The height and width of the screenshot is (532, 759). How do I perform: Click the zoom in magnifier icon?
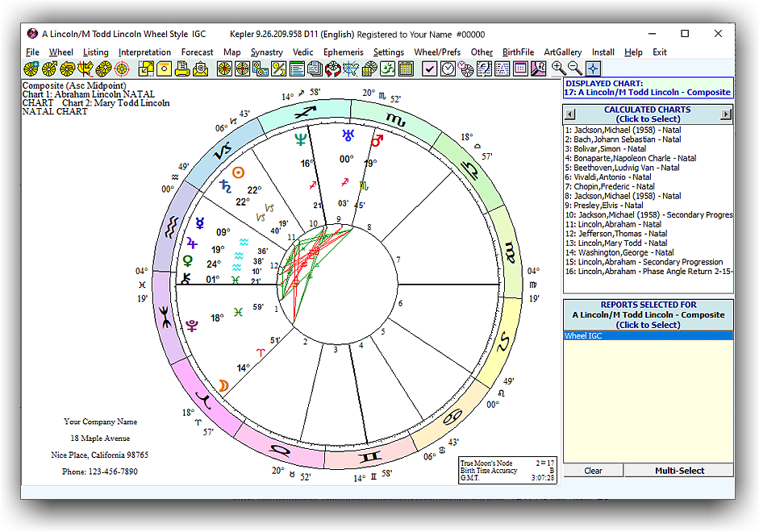tap(558, 69)
